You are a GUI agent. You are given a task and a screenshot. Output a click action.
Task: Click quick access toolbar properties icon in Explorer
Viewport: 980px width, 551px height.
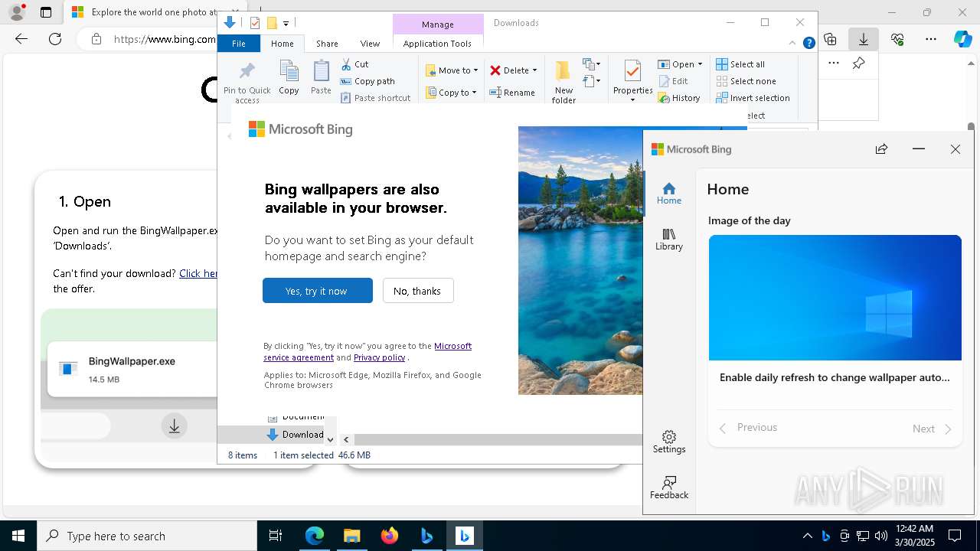tap(255, 23)
